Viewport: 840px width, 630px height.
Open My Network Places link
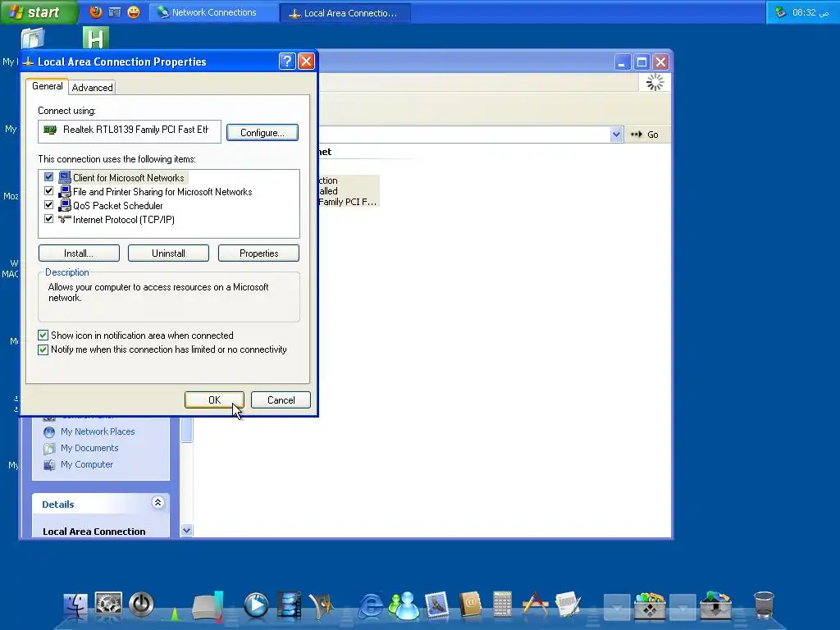tap(98, 431)
